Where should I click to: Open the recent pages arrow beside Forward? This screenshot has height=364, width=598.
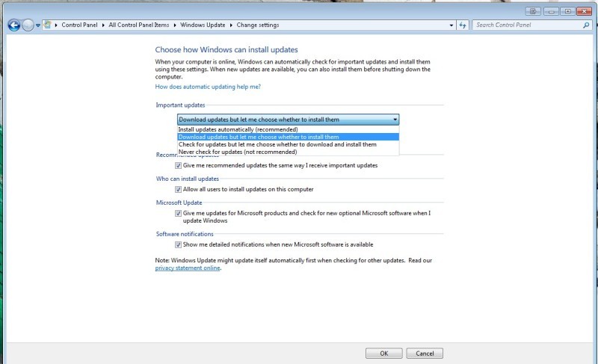click(38, 25)
